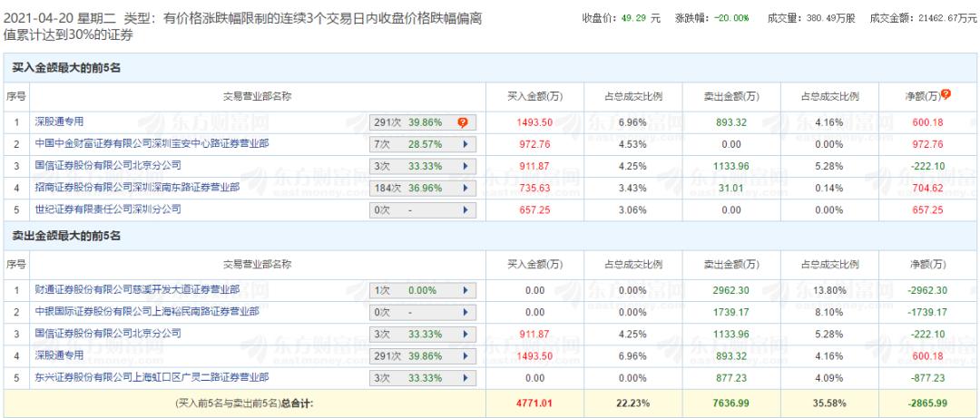Open 中银国际证券上海裕民南路 link
Viewport: 980px width, 418px height.
[x=147, y=312]
